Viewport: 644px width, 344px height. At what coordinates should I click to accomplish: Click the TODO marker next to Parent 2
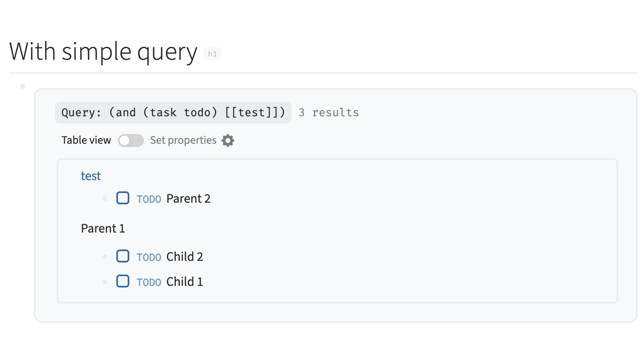(x=148, y=198)
